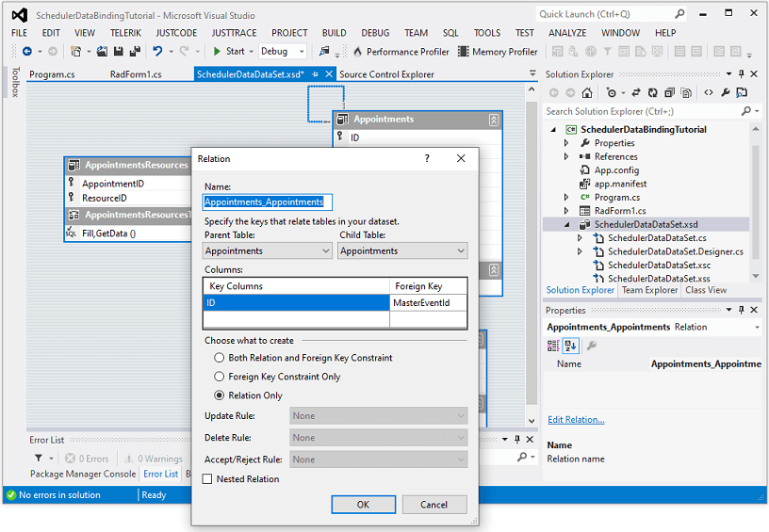
Task: Save the current file with the single floppy disk icon
Action: click(118, 51)
